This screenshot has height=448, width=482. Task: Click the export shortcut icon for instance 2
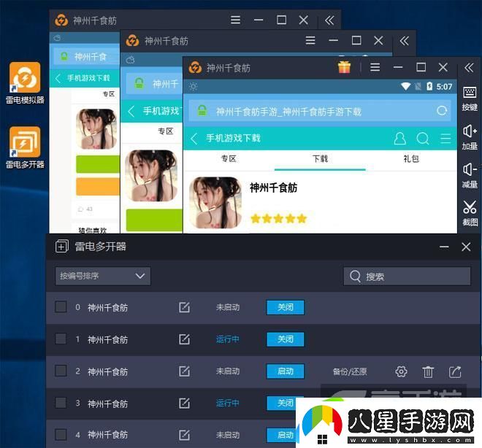pos(455,371)
